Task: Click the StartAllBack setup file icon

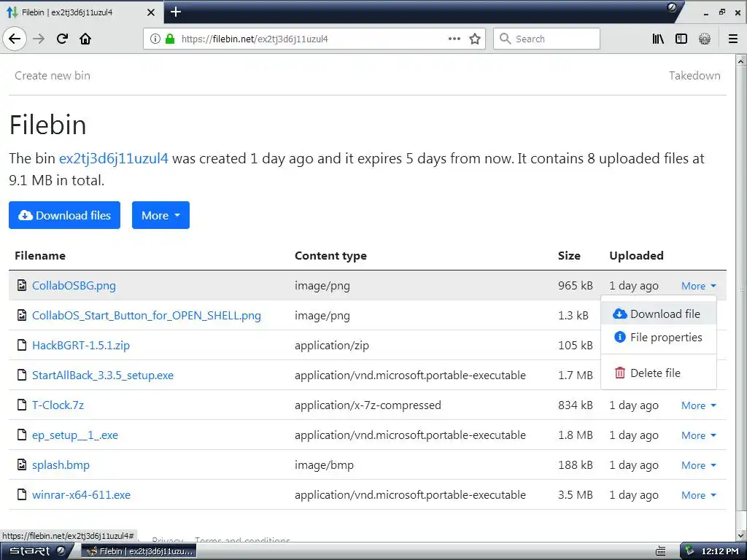Action: pos(21,375)
